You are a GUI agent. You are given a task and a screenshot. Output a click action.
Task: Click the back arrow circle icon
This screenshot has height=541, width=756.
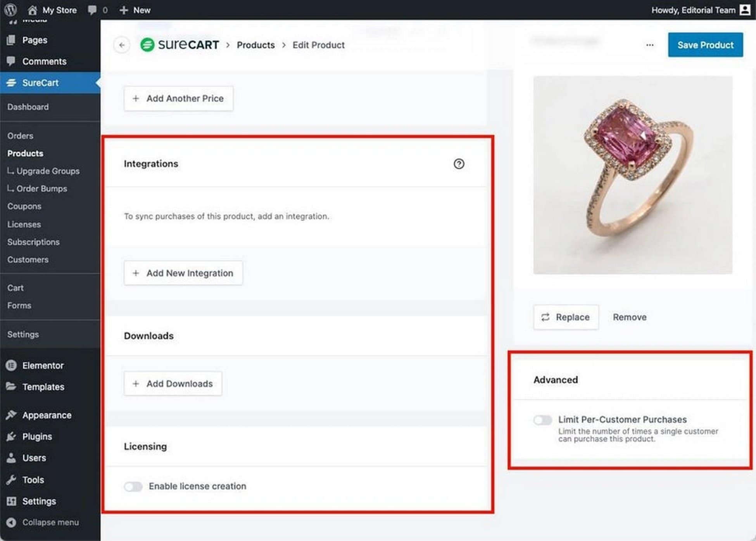click(x=122, y=45)
